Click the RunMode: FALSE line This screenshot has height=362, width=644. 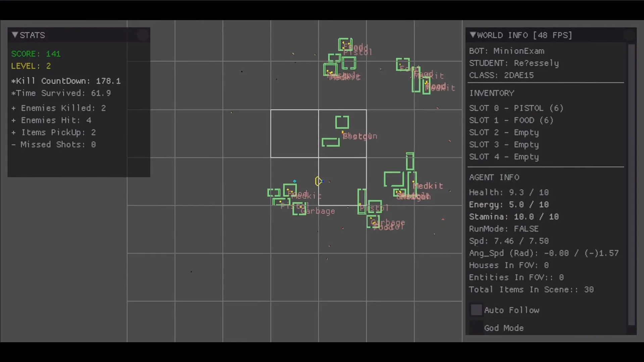tap(504, 229)
